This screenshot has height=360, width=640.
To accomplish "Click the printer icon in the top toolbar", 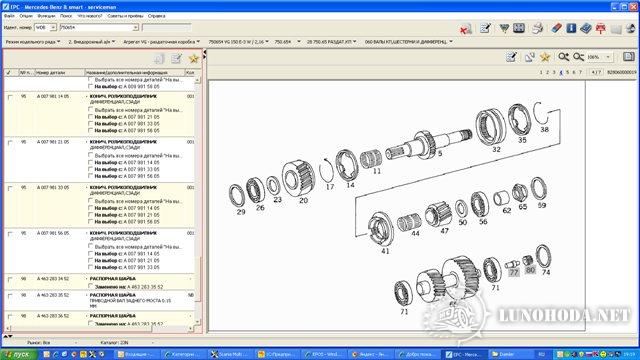I will 537,28.
